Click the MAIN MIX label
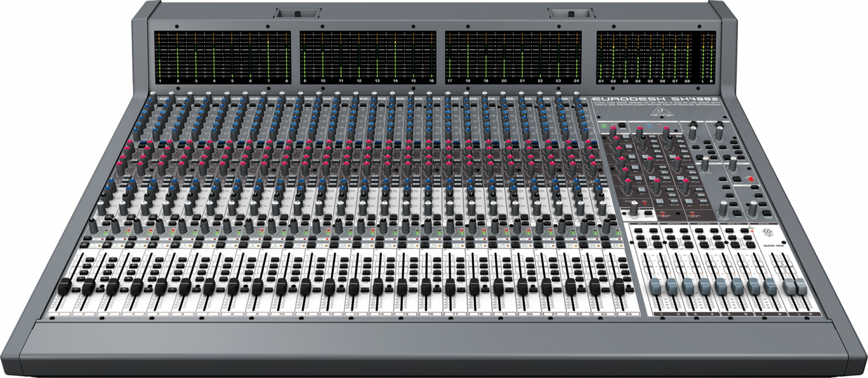 coord(774,245)
